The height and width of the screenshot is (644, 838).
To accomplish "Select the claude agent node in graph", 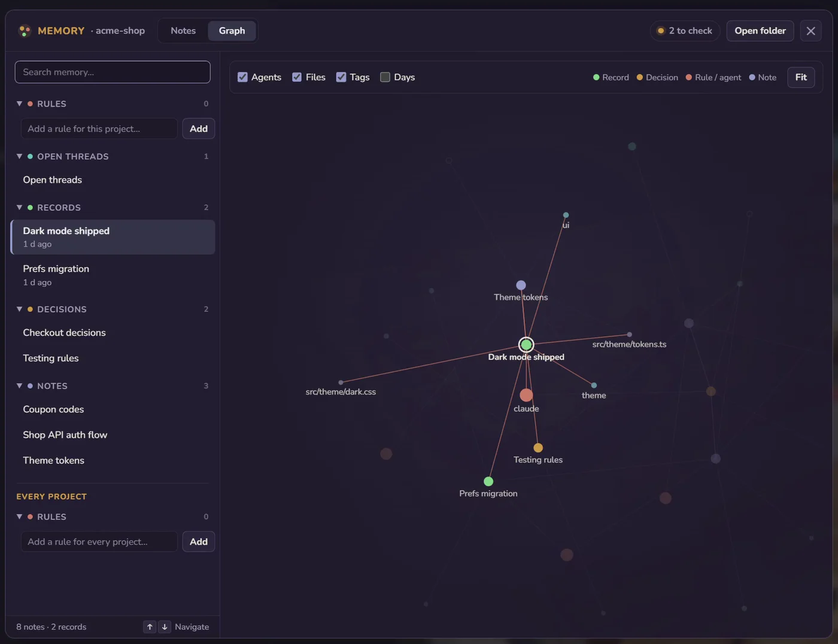I will tap(526, 395).
